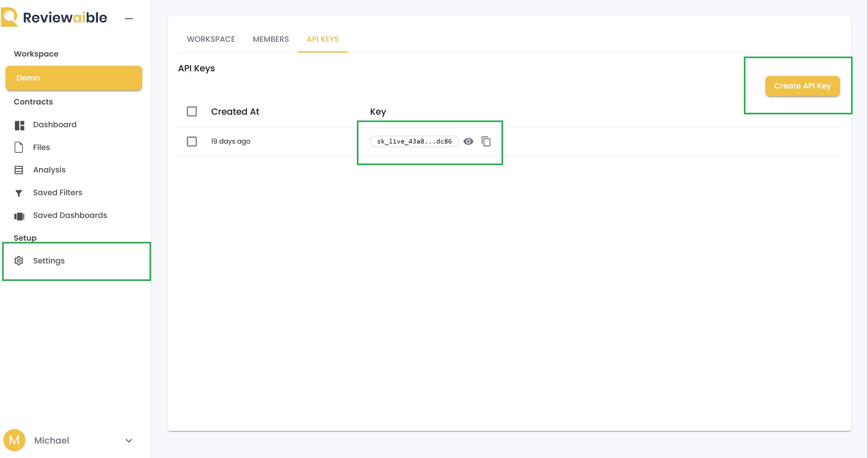Viewport: 868px width, 458px height.
Task: Click the Dashboard grid icon
Action: click(x=19, y=125)
